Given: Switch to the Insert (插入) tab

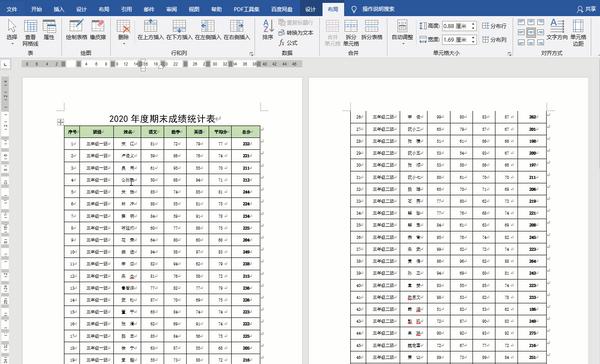Looking at the screenshot, I should pos(59,9).
